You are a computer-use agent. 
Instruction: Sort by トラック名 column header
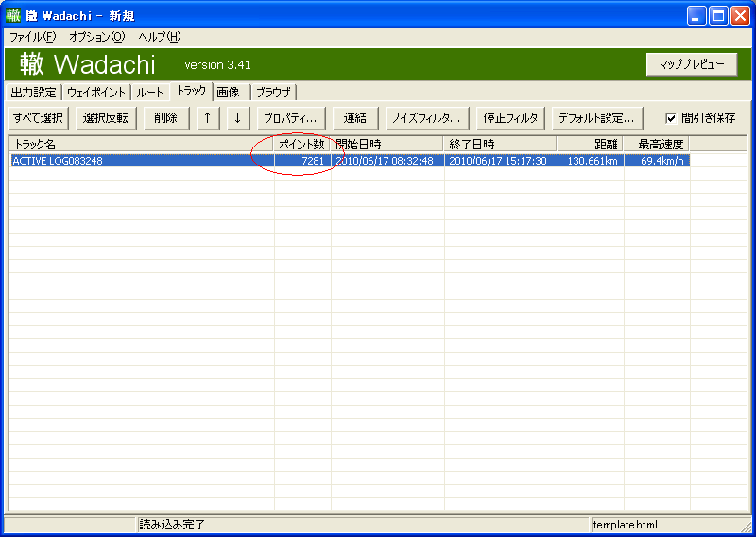click(x=142, y=145)
